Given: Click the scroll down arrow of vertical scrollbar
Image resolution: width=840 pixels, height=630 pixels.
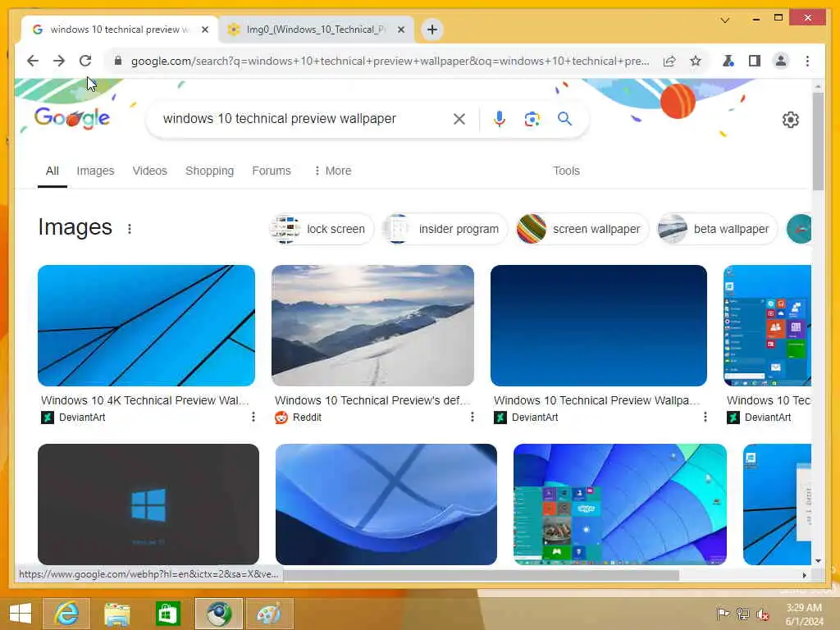Looking at the screenshot, I should (818, 561).
